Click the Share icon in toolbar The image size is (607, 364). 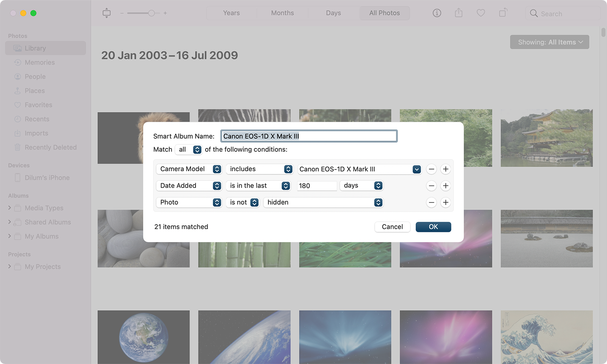[x=458, y=13]
